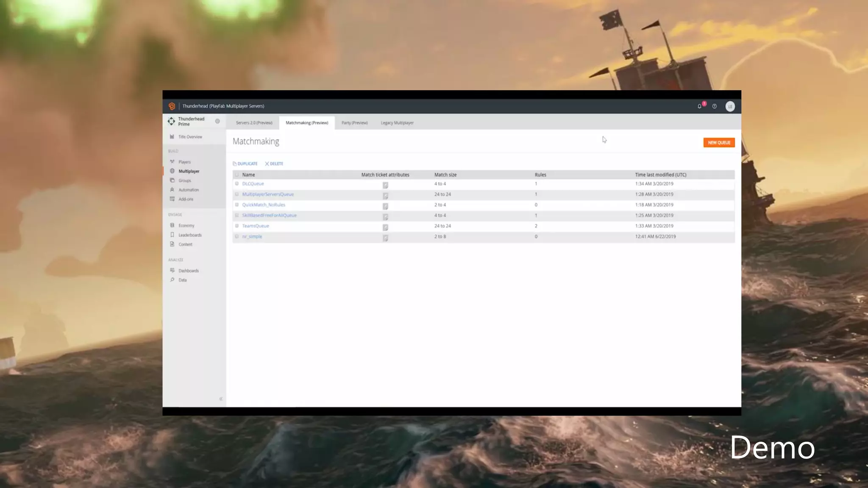Open the MultiplayerServersQueue link
The width and height of the screenshot is (868, 488).
pyautogui.click(x=268, y=194)
